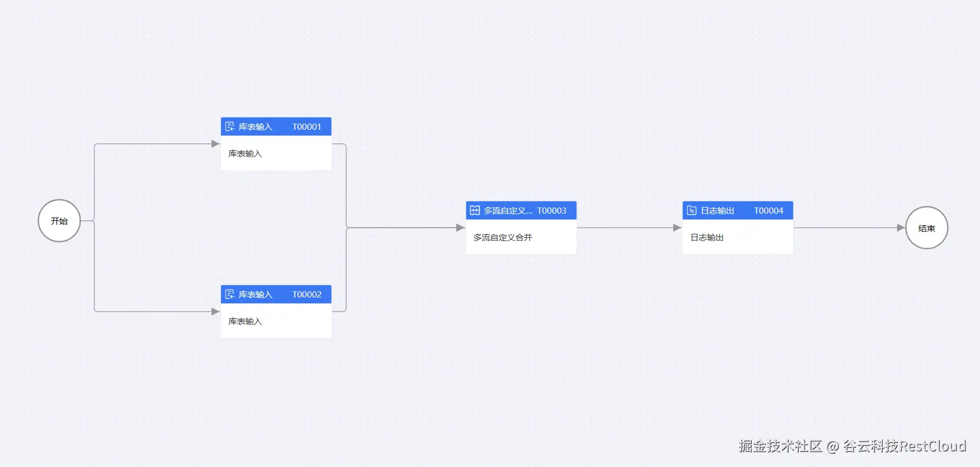Select the 日志输出 header title of T00004
Screen dimensions: 980x467
click(x=718, y=211)
